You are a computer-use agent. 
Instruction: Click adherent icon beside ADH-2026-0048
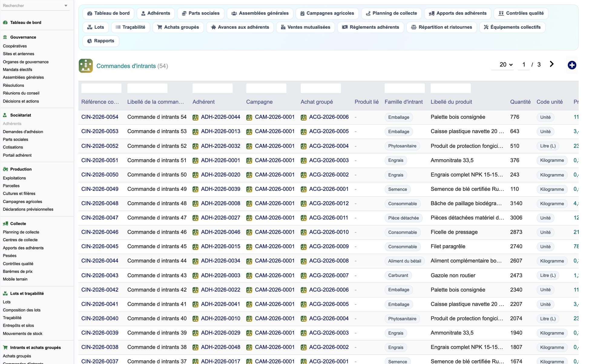coord(196,347)
